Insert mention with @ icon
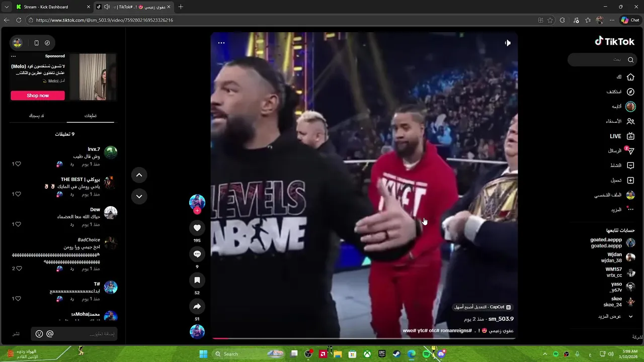The width and height of the screenshot is (644, 362). [50, 334]
